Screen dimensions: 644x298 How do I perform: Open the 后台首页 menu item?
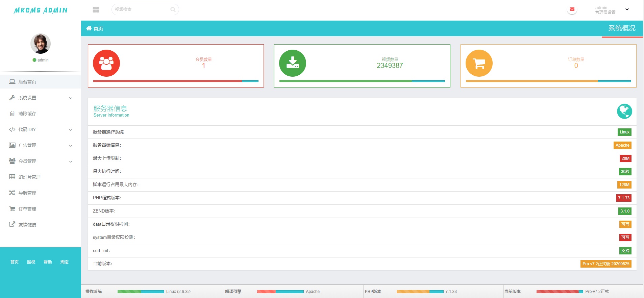click(x=40, y=82)
